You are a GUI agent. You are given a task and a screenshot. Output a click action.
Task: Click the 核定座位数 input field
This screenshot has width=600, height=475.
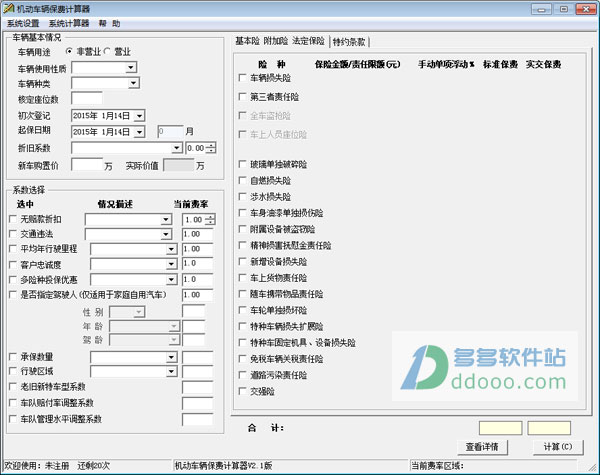pos(86,99)
